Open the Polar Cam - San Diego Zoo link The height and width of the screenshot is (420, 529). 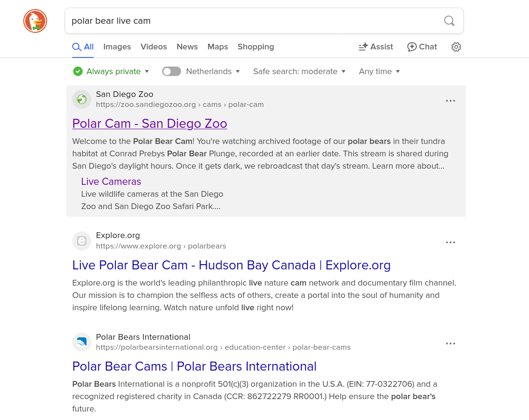(150, 124)
